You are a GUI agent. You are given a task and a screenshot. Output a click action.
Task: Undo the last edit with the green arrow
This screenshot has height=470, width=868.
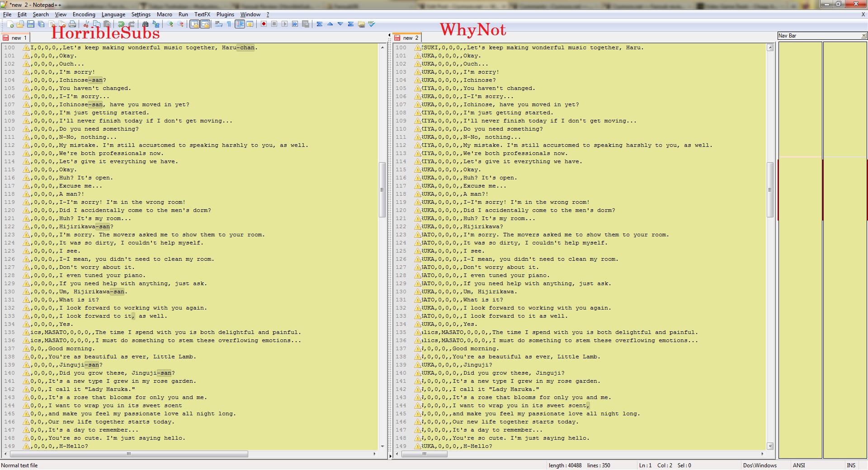(x=121, y=24)
